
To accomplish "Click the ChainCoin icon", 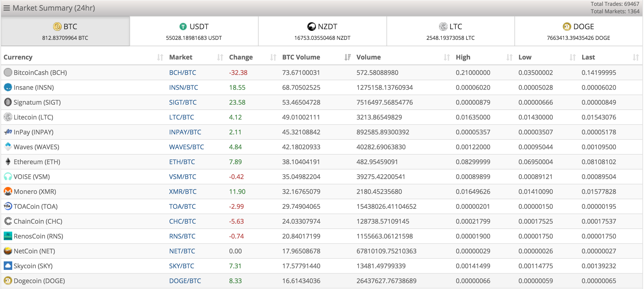I will [x=8, y=221].
